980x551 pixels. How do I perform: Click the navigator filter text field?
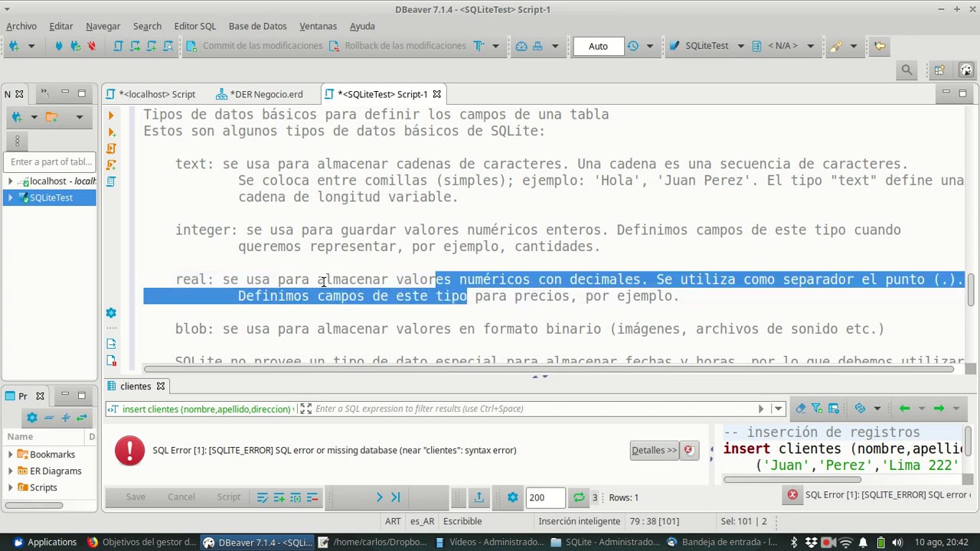pyautogui.click(x=49, y=161)
